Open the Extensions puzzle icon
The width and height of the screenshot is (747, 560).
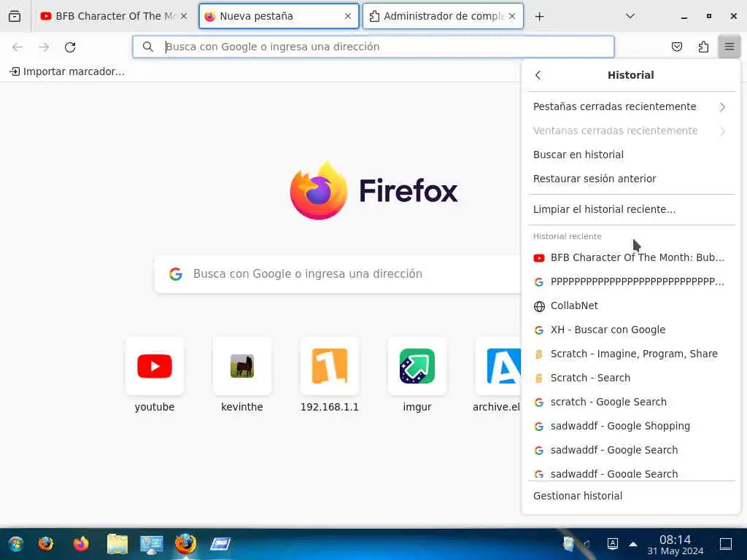703,47
